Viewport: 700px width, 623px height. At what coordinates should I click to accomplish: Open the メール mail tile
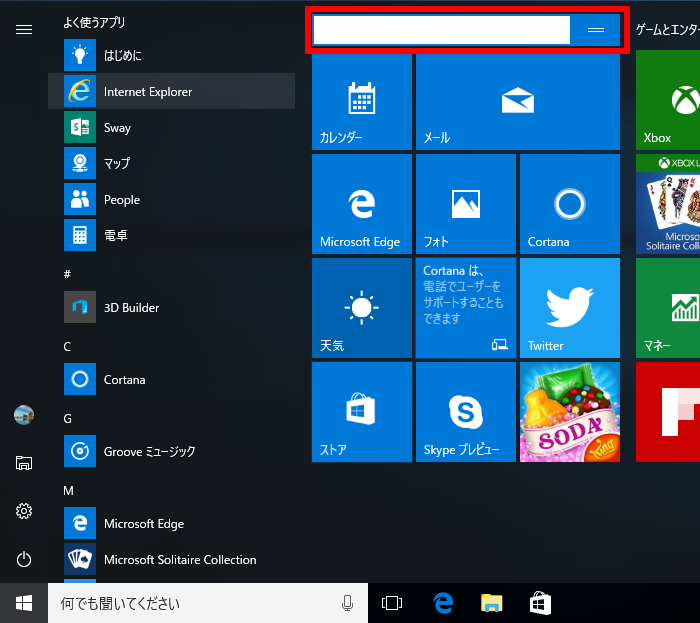coord(518,100)
